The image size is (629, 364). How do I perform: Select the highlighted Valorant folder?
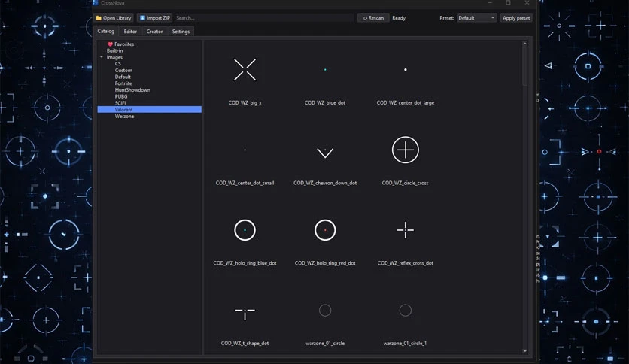149,110
